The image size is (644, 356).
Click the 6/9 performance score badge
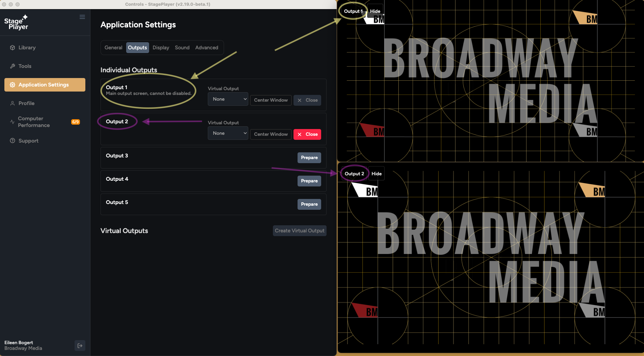tap(76, 122)
